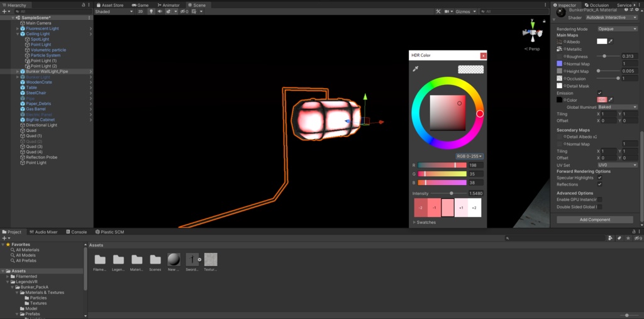
Task: Select +1 exposure swatch
Action: tap(461, 208)
